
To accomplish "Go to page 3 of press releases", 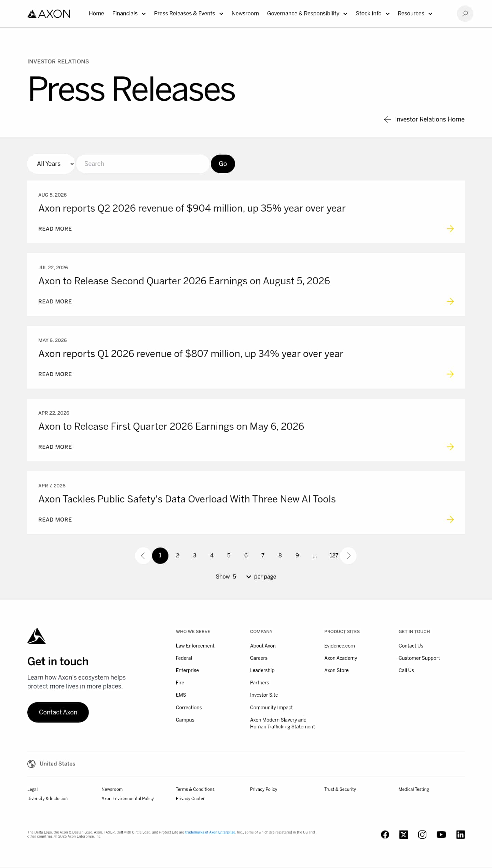I will [x=194, y=556].
